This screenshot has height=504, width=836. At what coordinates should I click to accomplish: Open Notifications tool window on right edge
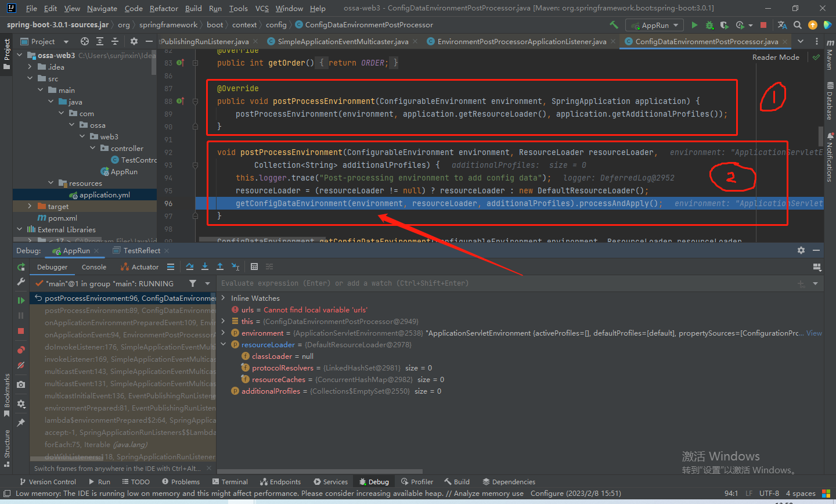click(830, 157)
